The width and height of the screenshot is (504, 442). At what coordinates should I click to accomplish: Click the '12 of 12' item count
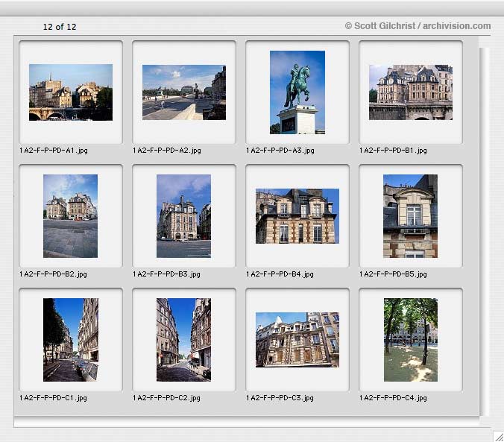click(60, 27)
